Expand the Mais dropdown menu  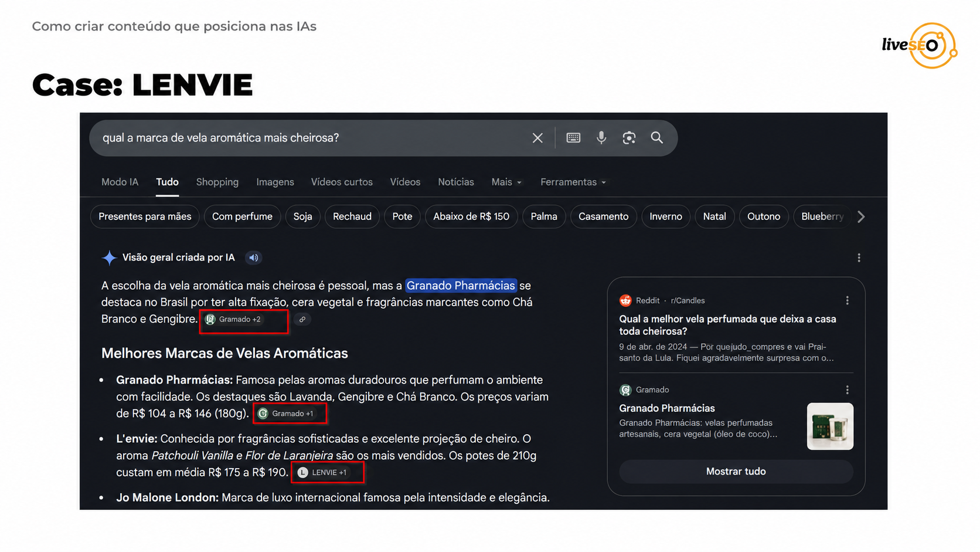tap(506, 182)
